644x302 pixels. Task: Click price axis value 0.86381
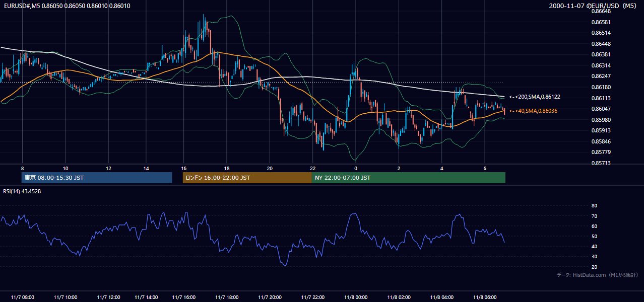pyautogui.click(x=601, y=55)
